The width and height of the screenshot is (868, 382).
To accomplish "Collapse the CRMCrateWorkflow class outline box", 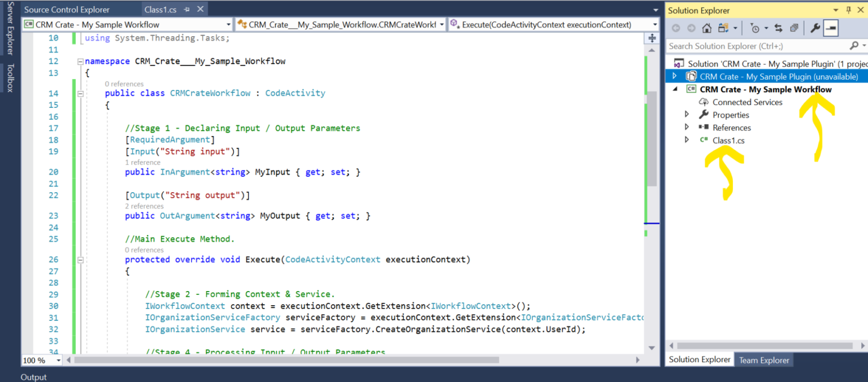I will point(80,93).
